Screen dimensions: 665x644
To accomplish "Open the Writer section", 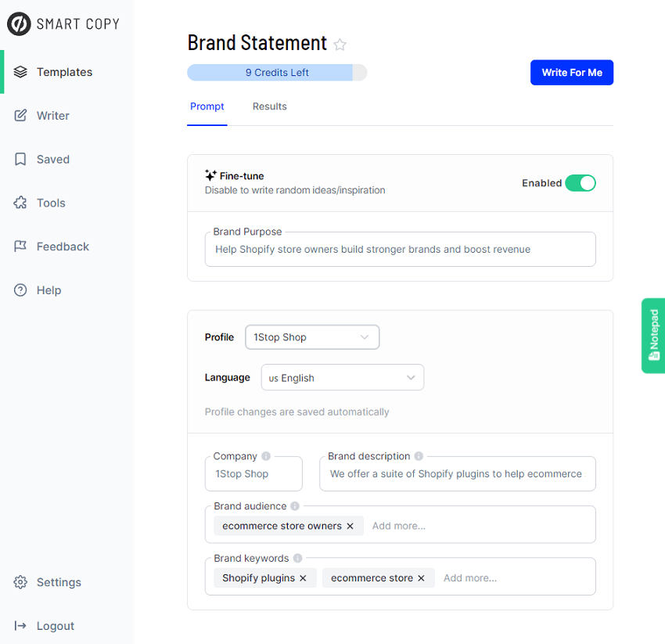I will [x=20, y=115].
